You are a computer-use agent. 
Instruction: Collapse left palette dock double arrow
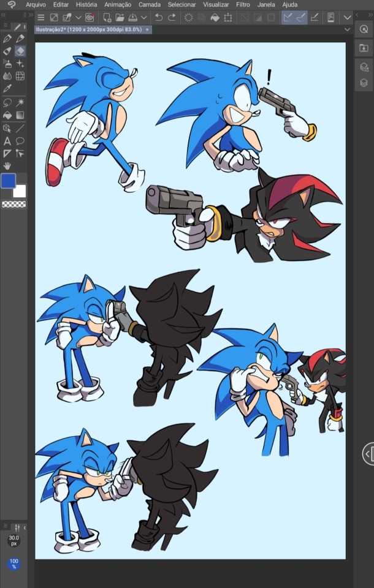[x=4, y=15]
